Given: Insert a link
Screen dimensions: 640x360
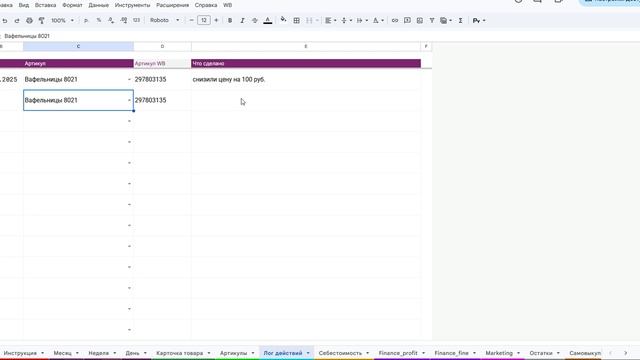Looking at the screenshot, I should [x=395, y=20].
